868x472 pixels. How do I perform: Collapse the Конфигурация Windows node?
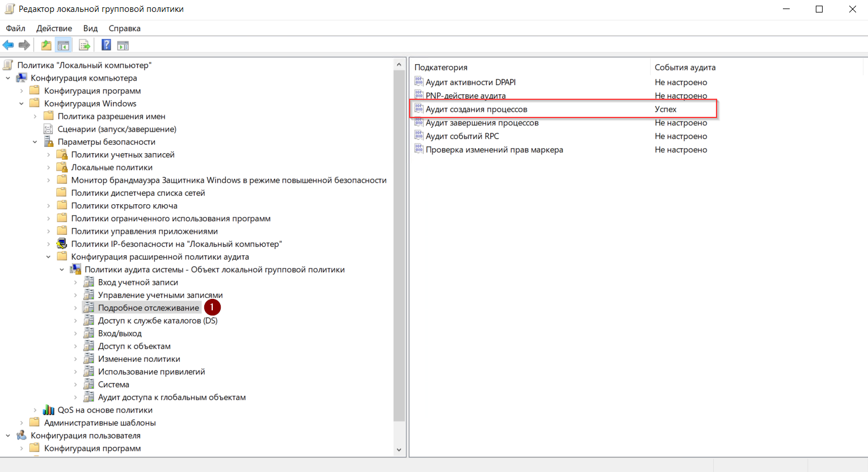[x=22, y=104]
